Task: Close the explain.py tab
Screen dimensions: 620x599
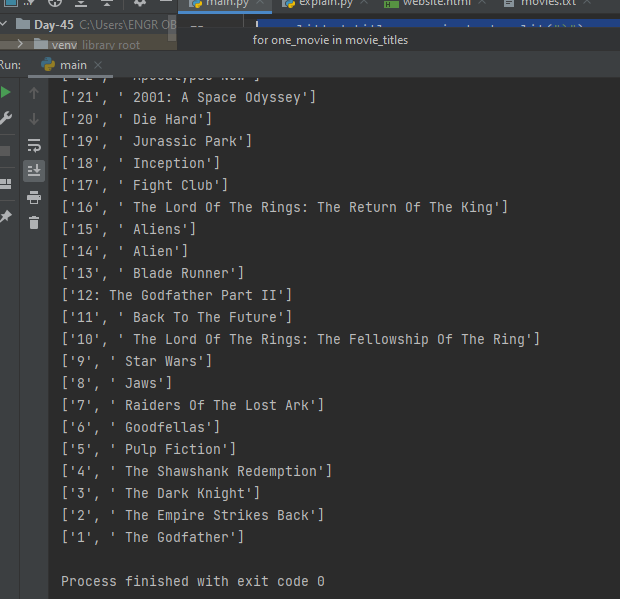Action: tap(364, 3)
